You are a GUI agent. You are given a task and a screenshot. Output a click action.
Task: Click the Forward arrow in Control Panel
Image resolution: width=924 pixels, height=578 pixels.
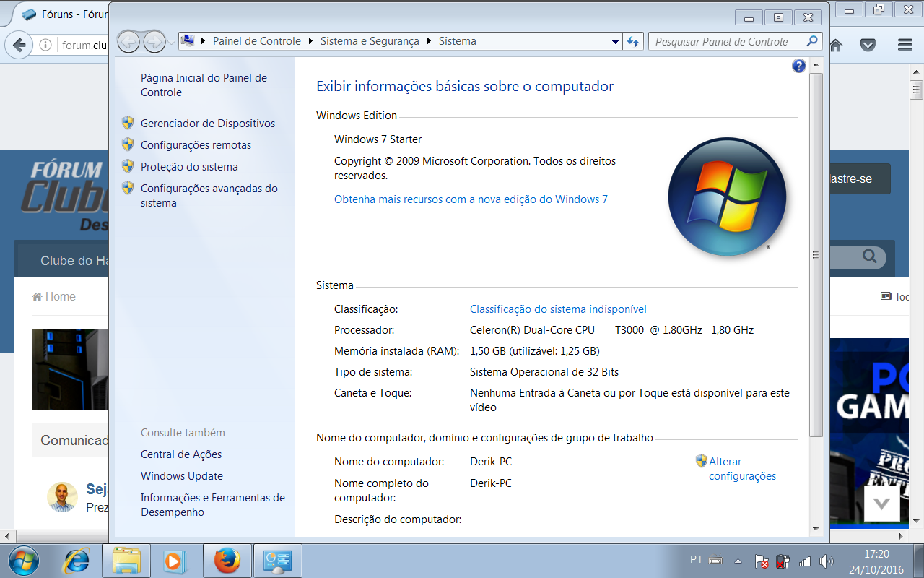coord(154,41)
